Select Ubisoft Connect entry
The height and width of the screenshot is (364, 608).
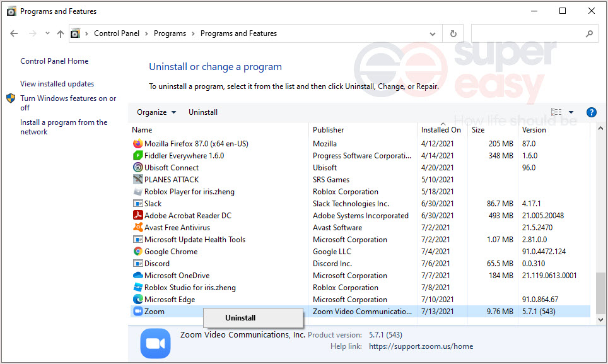click(172, 167)
